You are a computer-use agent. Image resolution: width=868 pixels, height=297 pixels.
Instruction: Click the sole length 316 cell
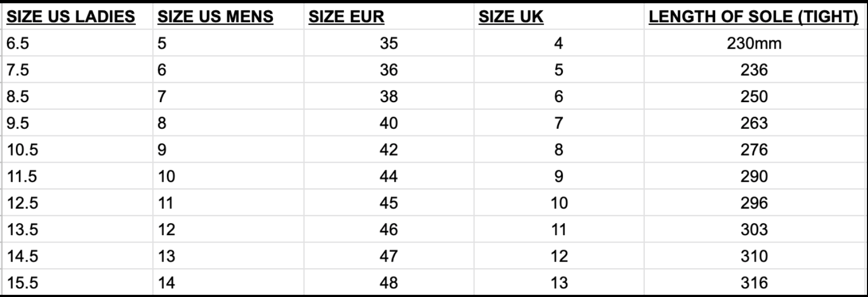[754, 283]
